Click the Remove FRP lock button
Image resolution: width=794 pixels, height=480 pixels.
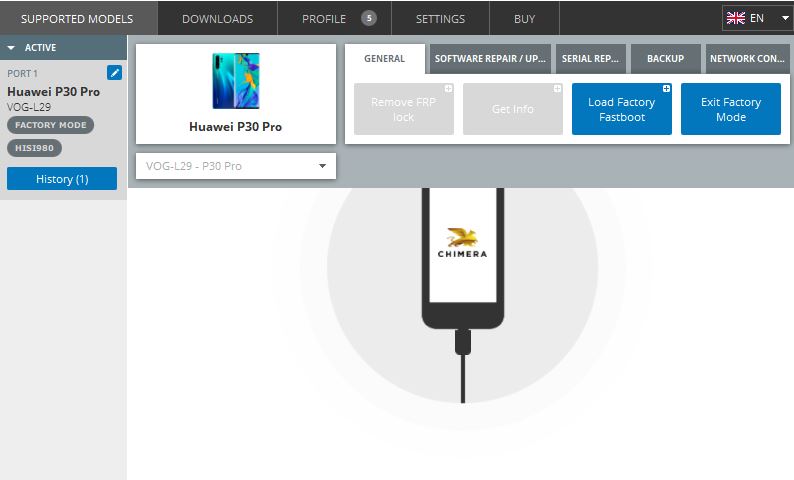coord(404,109)
